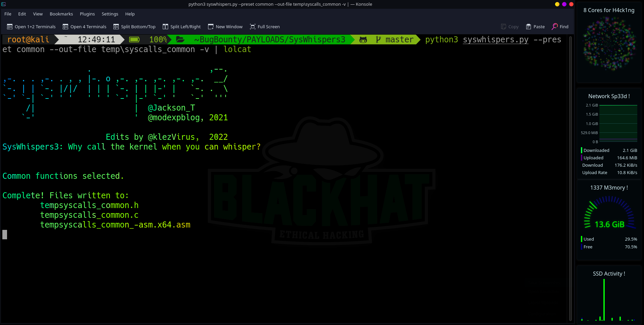Click the Copy toolbar button

(x=510, y=27)
